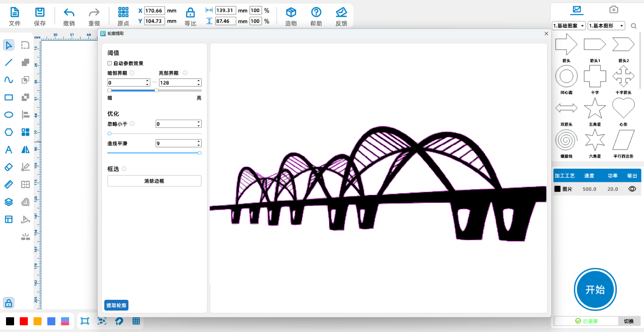Insert the 五角星 star shape thumbnail
Viewport: 644px width, 332px height.
click(x=595, y=109)
